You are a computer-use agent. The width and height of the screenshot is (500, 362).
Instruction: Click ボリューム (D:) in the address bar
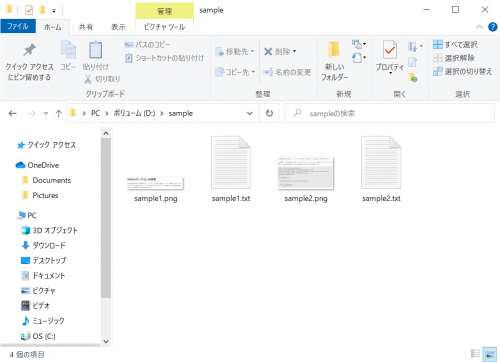134,113
